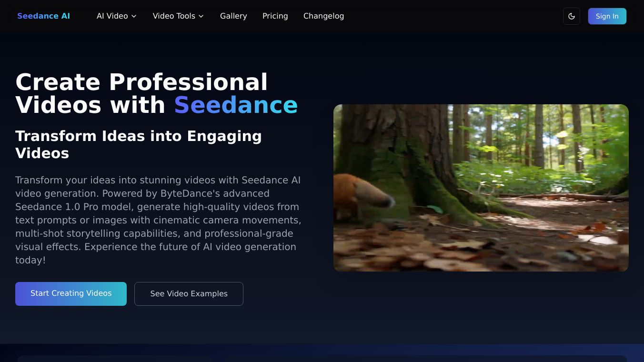Open the Video Tools dropdown menu
644x362 pixels.
(x=178, y=16)
